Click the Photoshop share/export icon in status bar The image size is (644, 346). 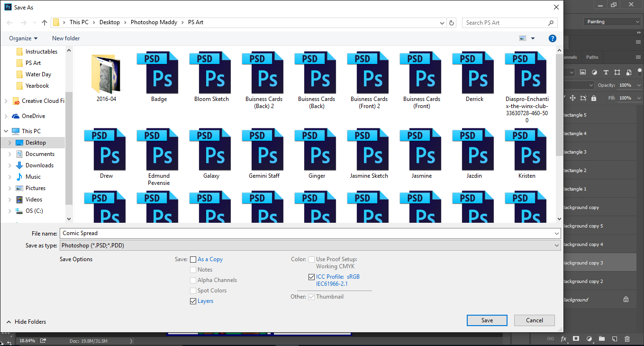43,340
